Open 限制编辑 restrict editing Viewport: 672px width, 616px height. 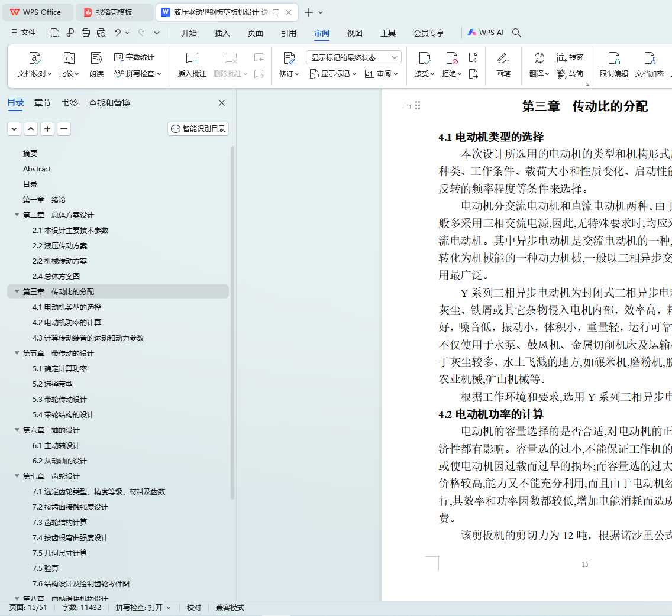(x=613, y=64)
